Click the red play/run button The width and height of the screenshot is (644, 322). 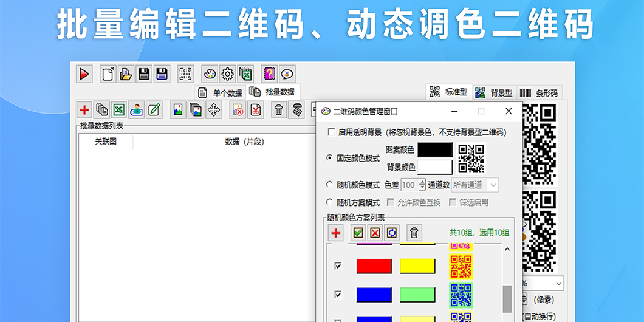[84, 74]
